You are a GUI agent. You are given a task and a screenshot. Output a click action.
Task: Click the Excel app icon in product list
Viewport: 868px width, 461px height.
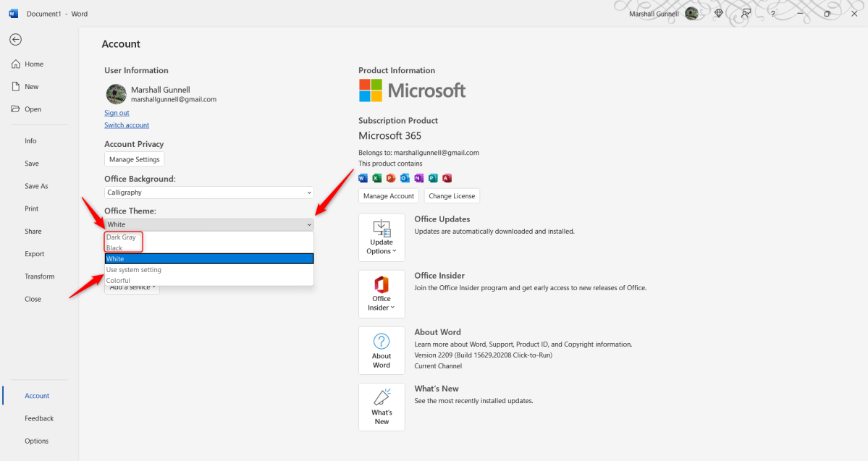pyautogui.click(x=377, y=177)
